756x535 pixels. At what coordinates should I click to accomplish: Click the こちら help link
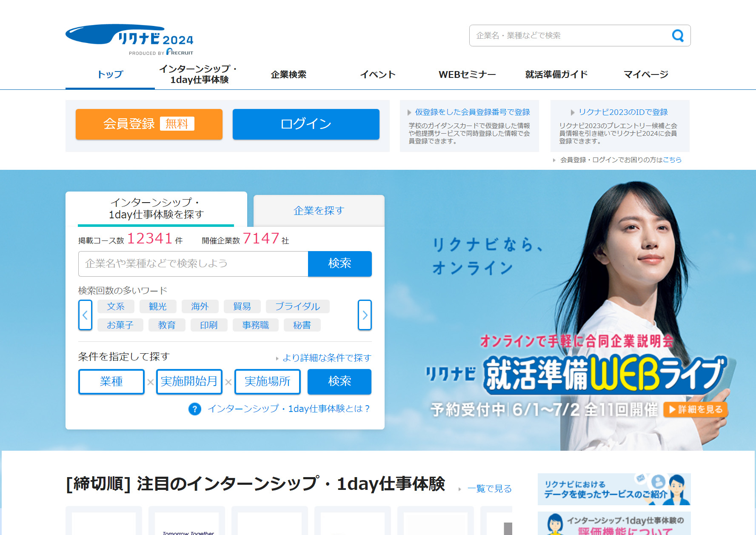[x=672, y=160]
